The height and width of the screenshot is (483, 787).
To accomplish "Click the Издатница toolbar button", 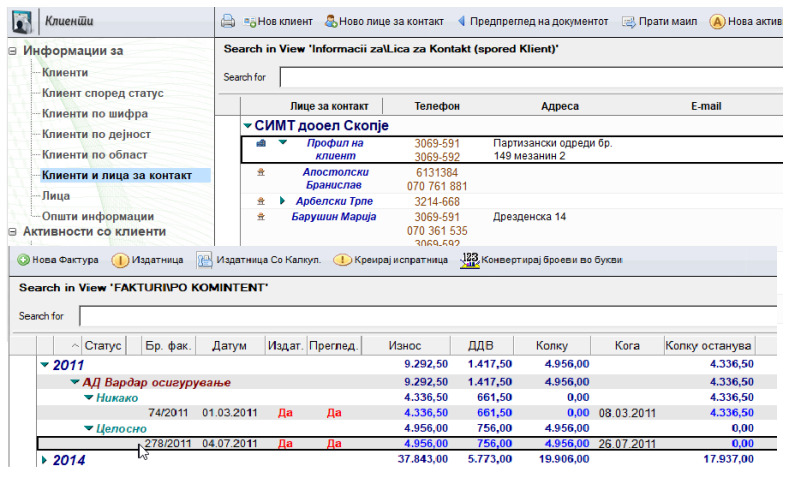I will (x=147, y=260).
